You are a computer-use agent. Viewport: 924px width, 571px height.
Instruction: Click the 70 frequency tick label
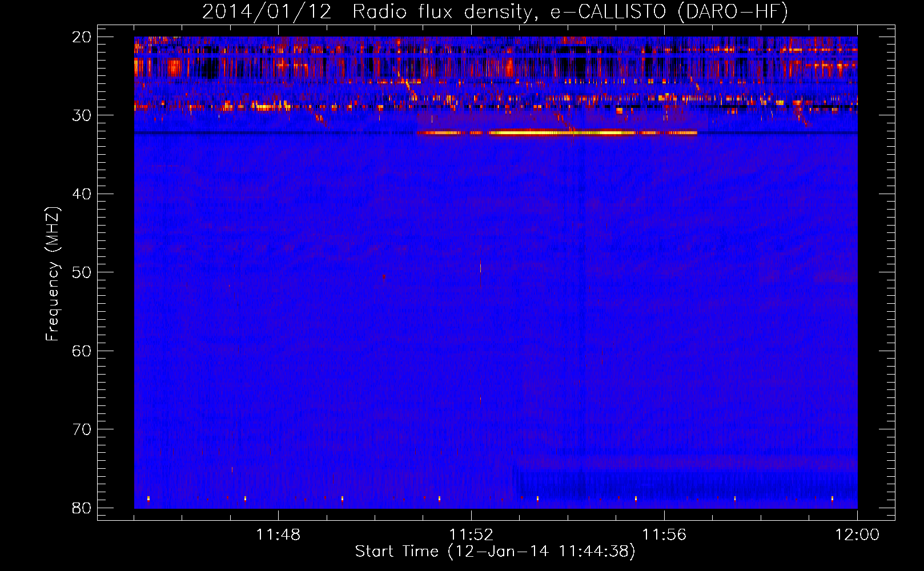82,429
